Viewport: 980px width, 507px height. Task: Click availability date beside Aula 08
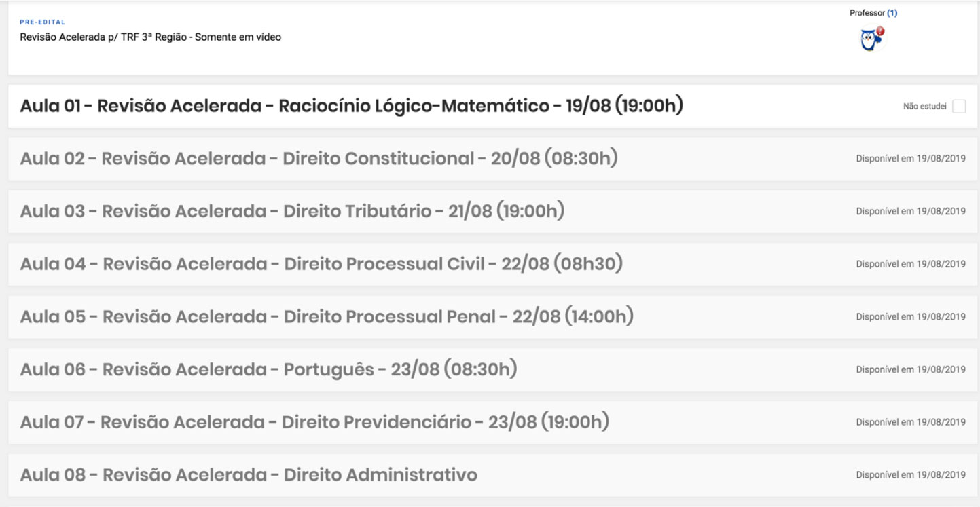point(911,475)
